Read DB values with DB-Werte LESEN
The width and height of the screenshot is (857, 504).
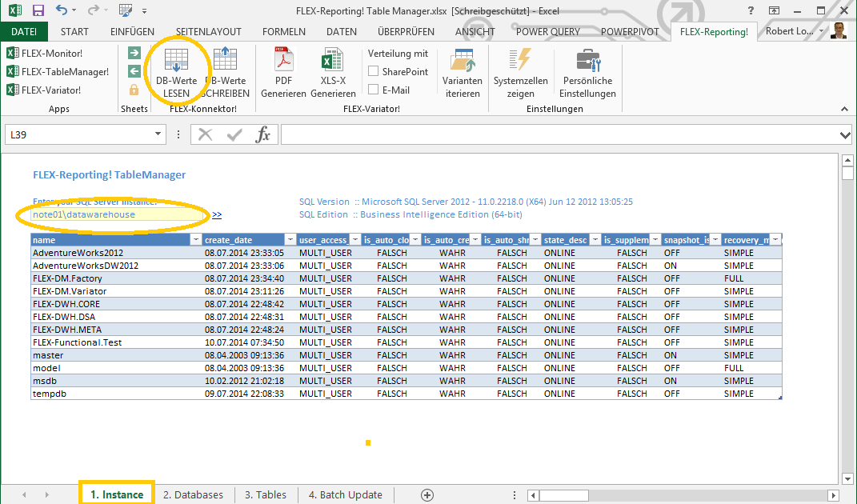176,73
